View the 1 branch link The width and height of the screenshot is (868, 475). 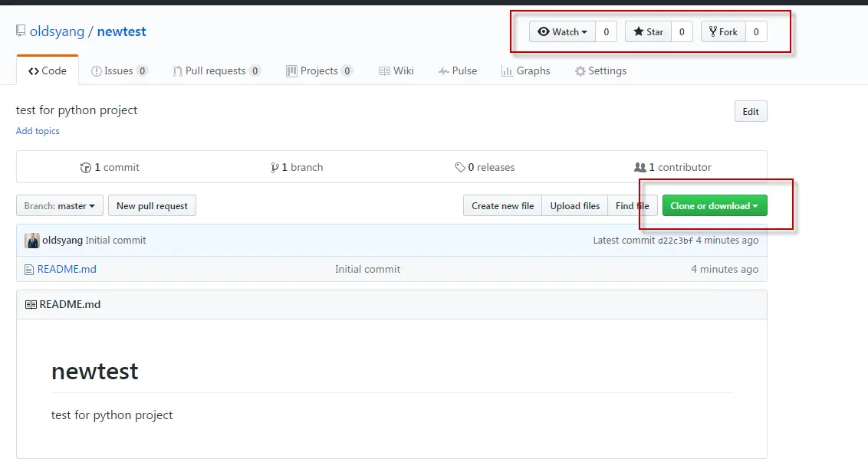click(x=297, y=167)
